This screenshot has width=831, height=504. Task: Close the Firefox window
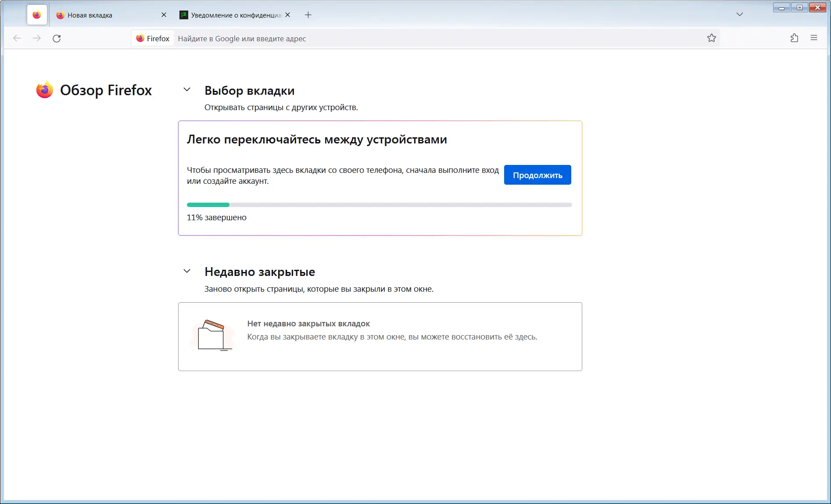tap(818, 7)
